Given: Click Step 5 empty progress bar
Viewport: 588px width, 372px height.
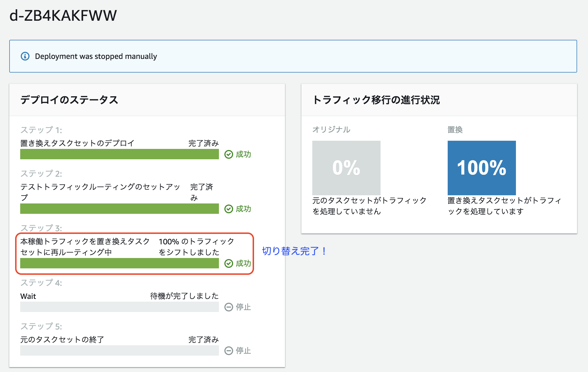Looking at the screenshot, I should pyautogui.click(x=119, y=350).
